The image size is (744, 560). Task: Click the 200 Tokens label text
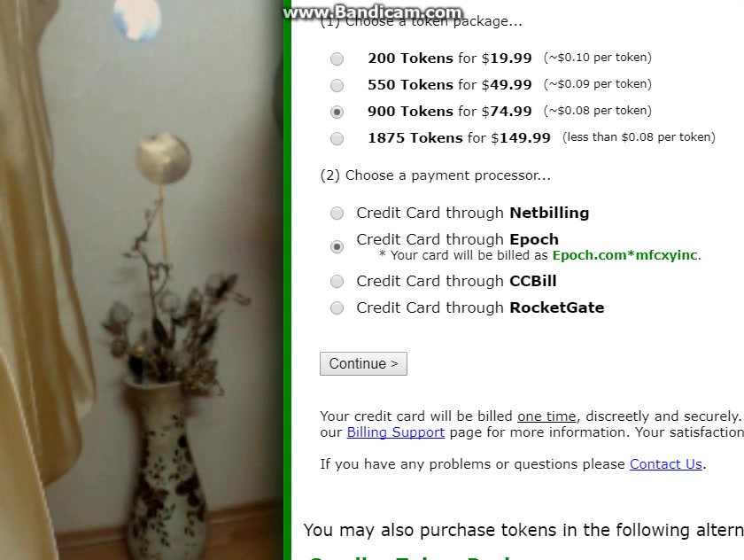pos(410,58)
